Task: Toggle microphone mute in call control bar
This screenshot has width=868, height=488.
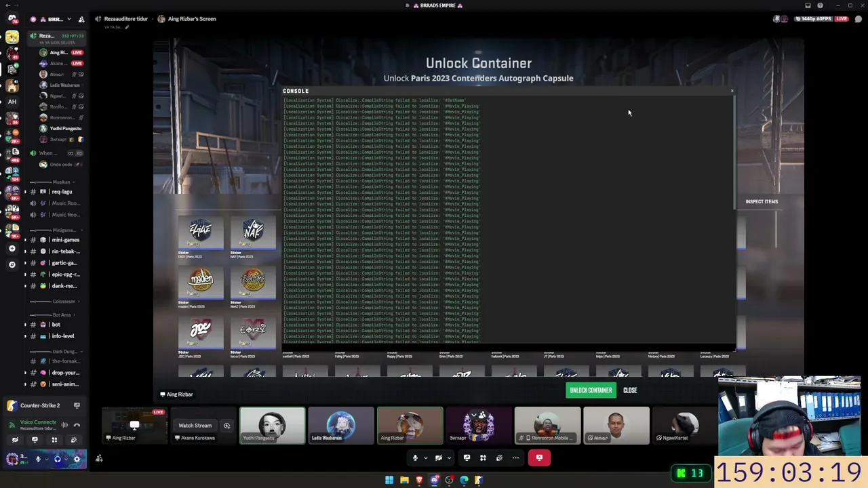Action: click(415, 457)
